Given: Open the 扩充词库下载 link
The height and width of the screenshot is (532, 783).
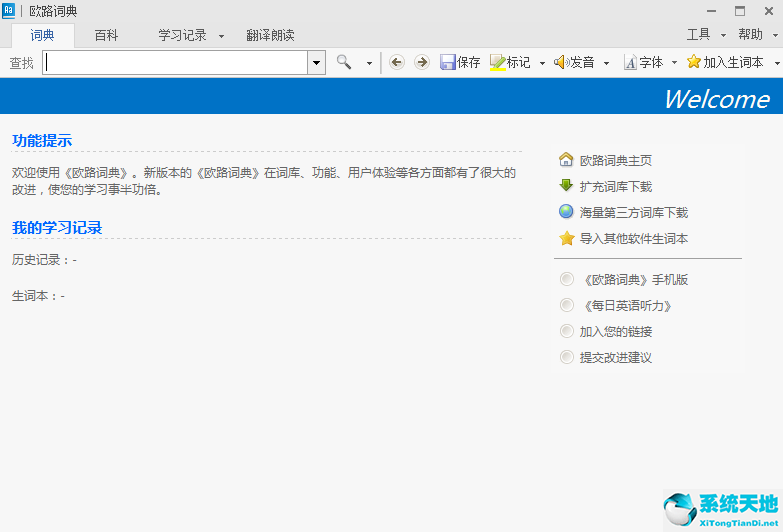Looking at the screenshot, I should coord(616,186).
